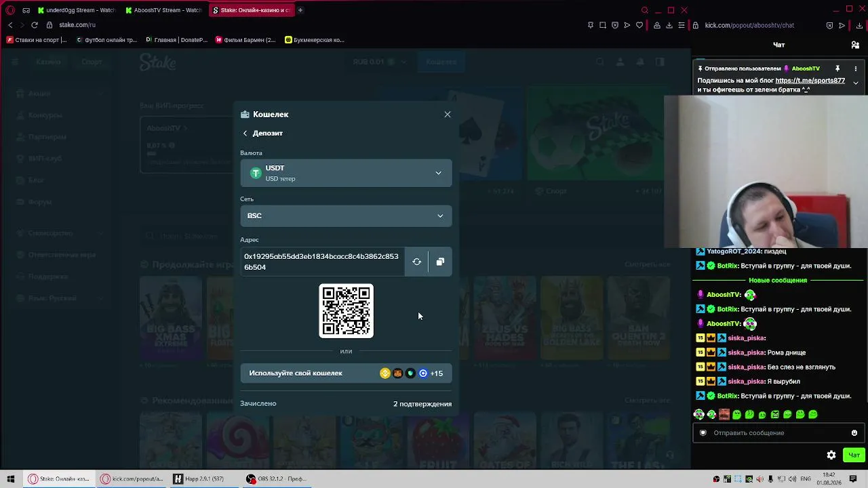
Task: Open the Букмекерская ко... bookmark
Action: (315, 40)
